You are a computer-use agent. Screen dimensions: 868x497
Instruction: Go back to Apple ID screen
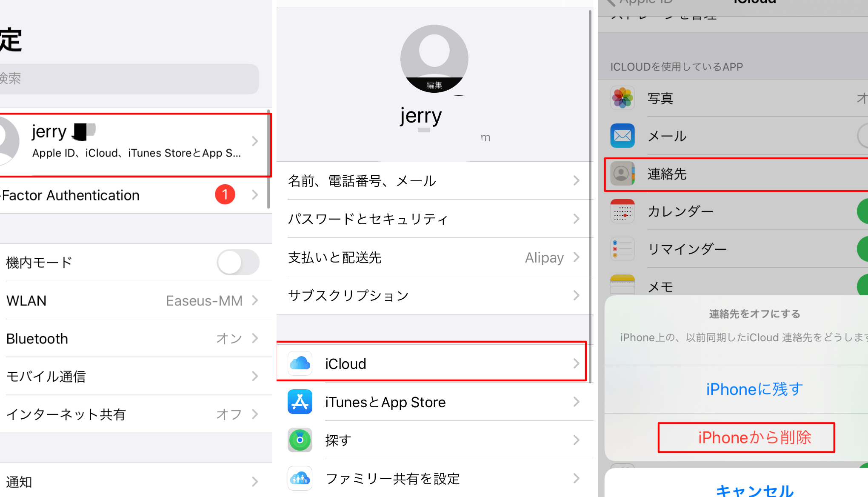tap(640, 2)
